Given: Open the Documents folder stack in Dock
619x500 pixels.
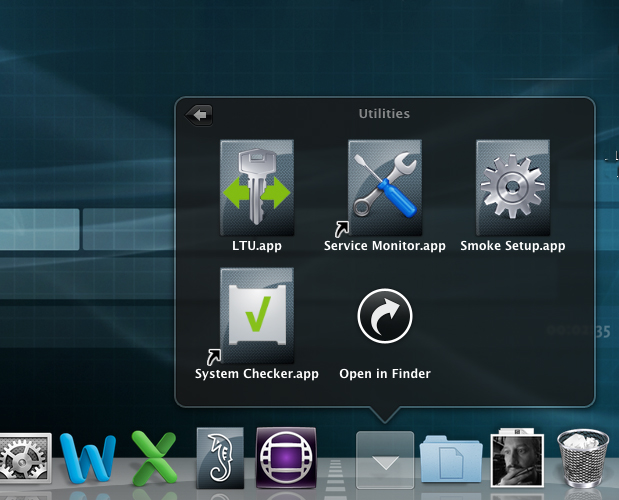Looking at the screenshot, I should tap(451, 459).
